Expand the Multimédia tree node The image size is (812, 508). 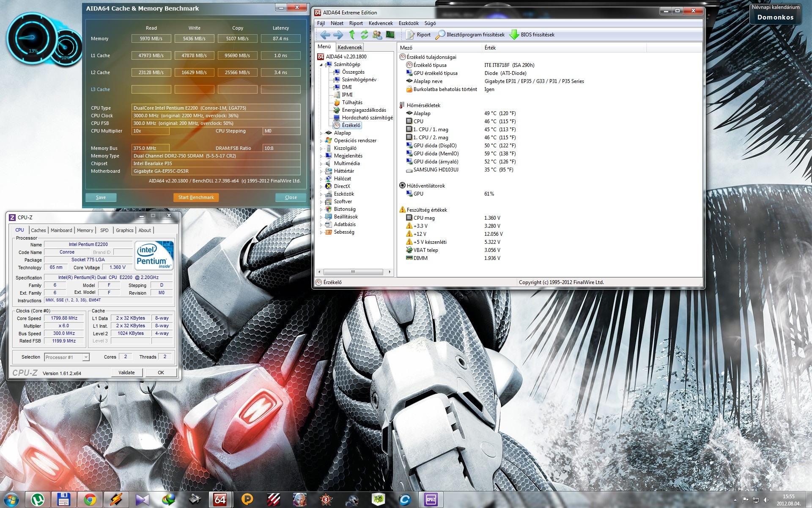click(321, 164)
